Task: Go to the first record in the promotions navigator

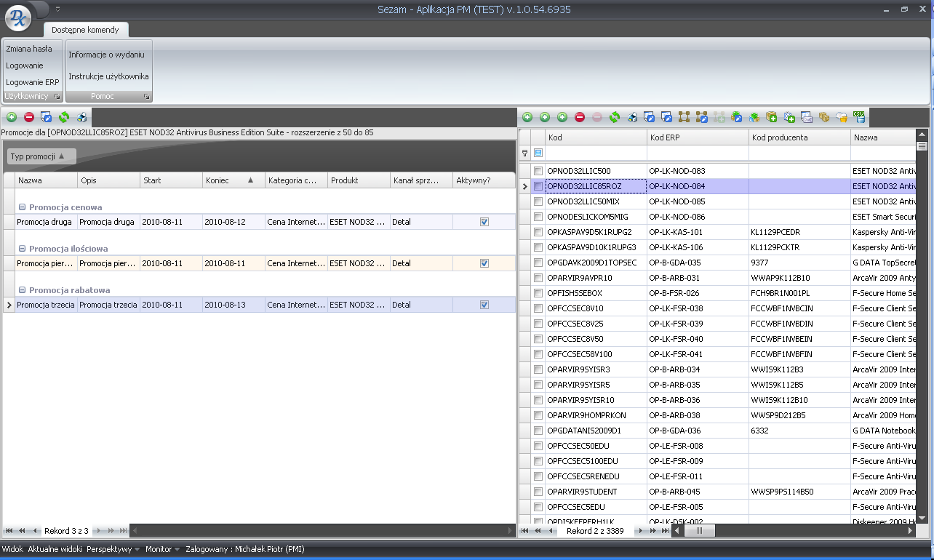Action: pyautogui.click(x=9, y=531)
